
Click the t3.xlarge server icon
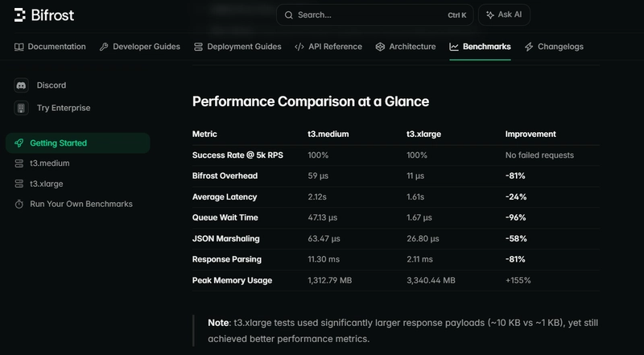[19, 184]
